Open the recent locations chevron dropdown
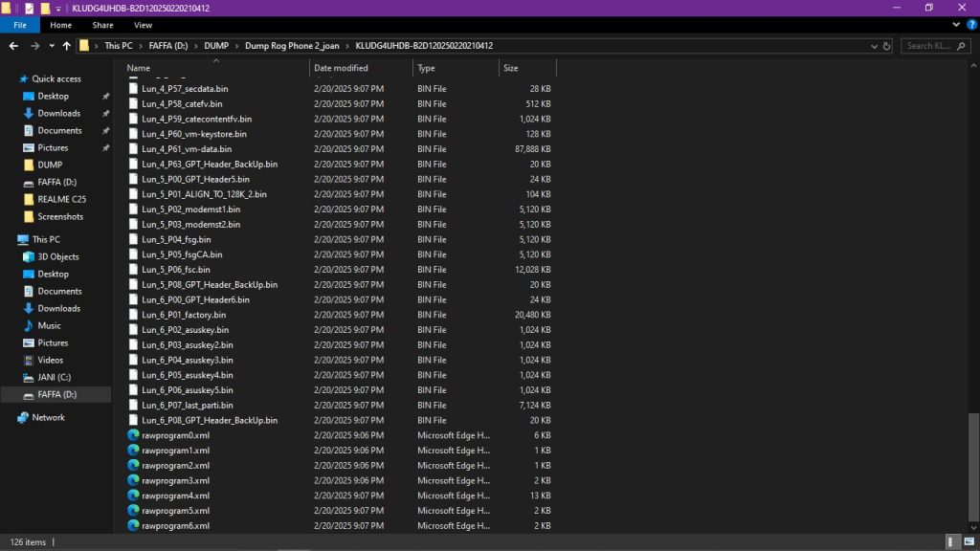 (x=51, y=45)
